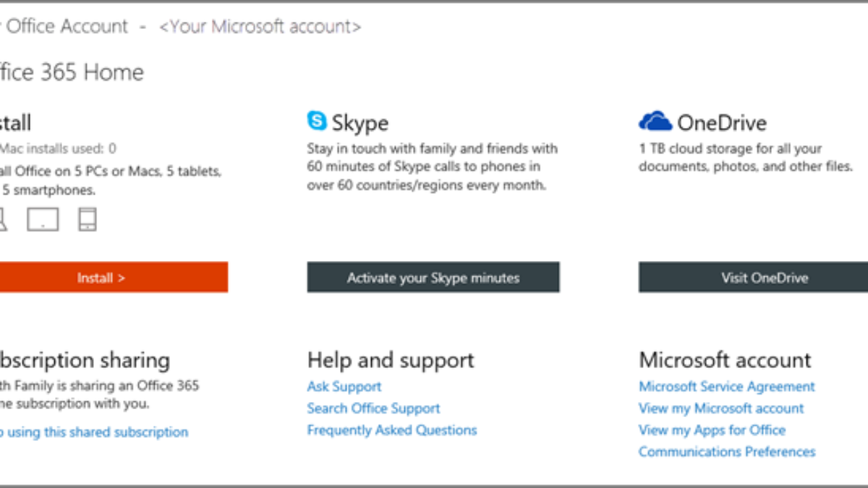Read the Microsoft Service Agreement

726,387
